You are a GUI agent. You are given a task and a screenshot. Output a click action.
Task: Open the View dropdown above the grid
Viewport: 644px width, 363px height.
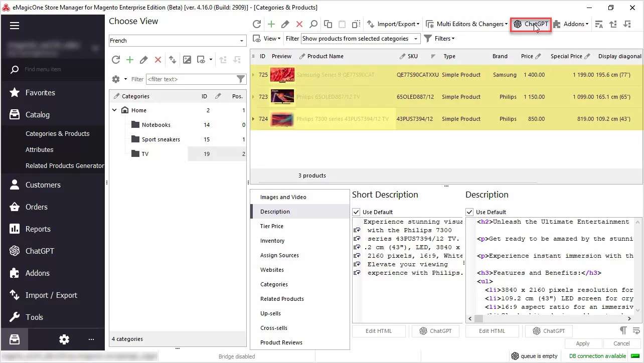coord(266,39)
